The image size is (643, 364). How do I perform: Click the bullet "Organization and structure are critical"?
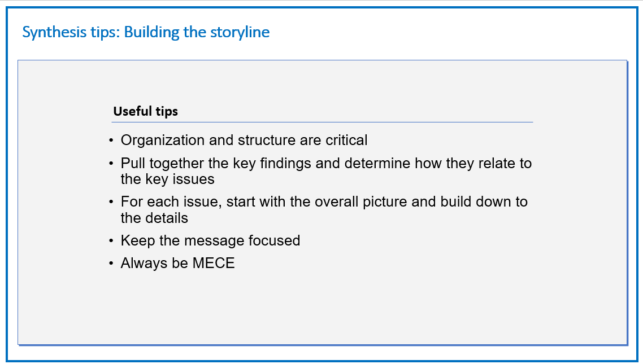244,140
